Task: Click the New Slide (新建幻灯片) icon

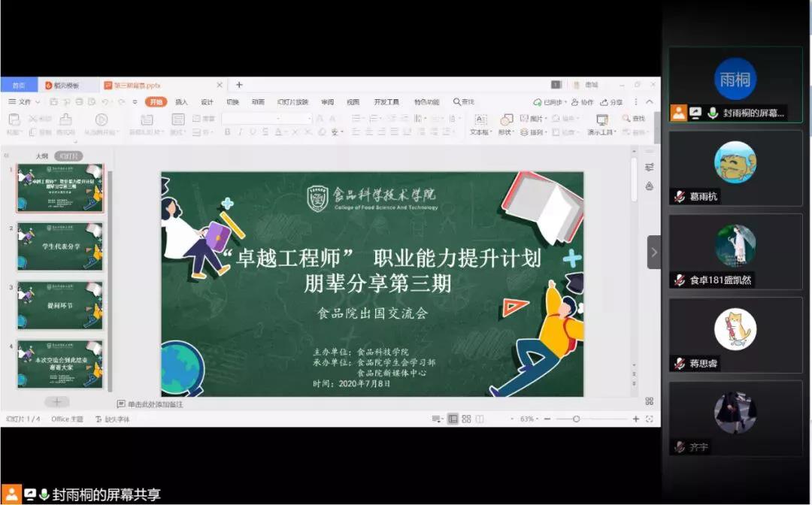Action: point(143,119)
